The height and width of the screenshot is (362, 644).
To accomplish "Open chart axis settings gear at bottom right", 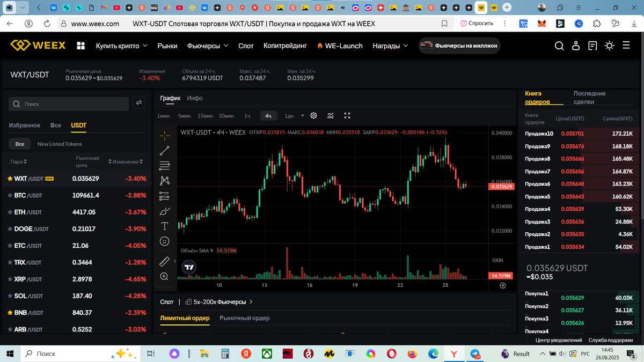I will (x=503, y=286).
